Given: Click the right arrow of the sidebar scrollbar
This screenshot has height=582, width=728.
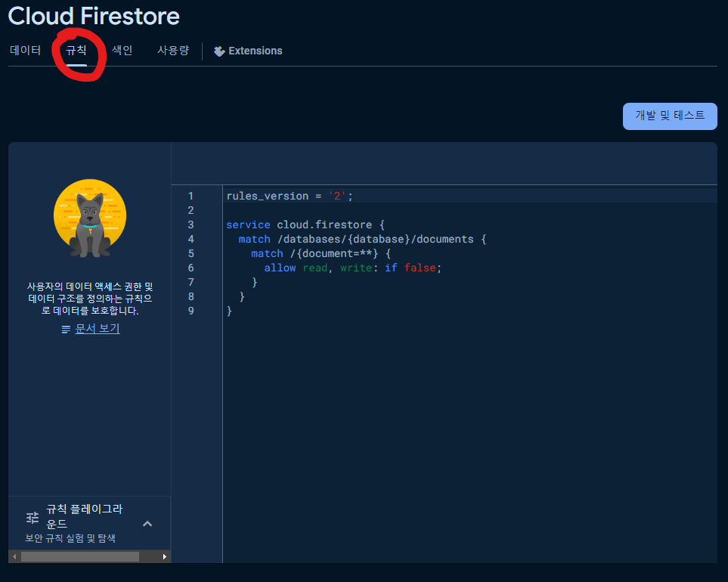Looking at the screenshot, I should 165,556.
